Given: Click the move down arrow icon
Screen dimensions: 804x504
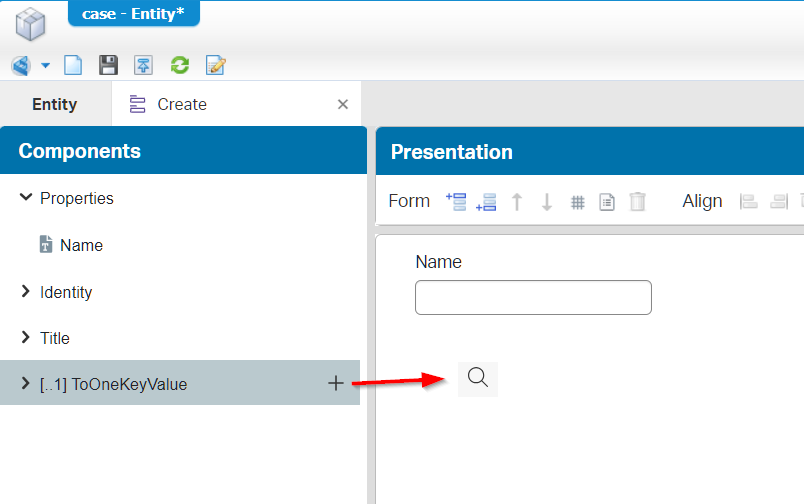Looking at the screenshot, I should click(x=547, y=201).
